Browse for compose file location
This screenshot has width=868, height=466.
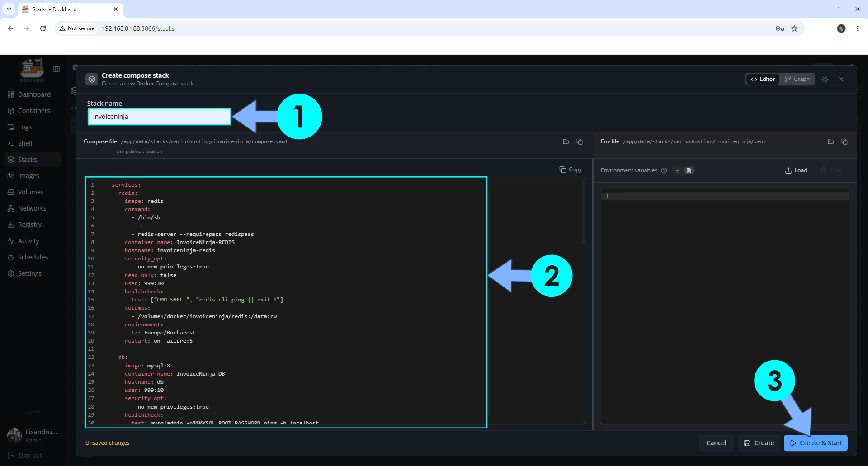coord(566,142)
